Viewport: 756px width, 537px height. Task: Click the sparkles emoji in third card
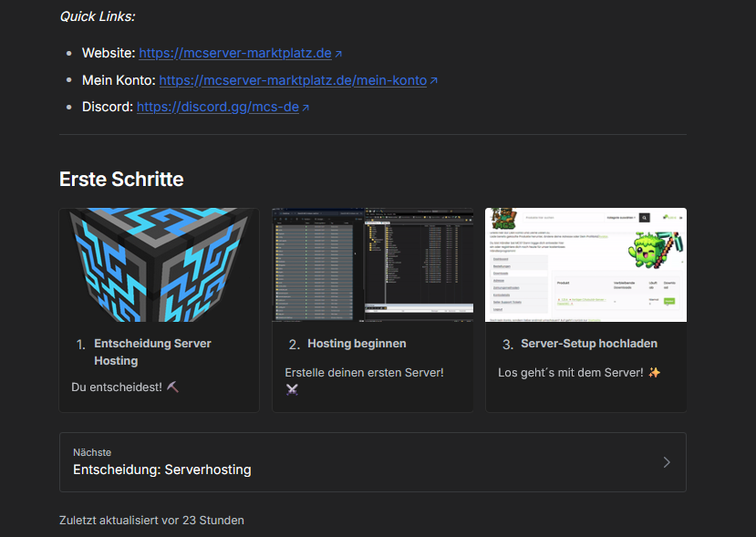pyautogui.click(x=654, y=372)
